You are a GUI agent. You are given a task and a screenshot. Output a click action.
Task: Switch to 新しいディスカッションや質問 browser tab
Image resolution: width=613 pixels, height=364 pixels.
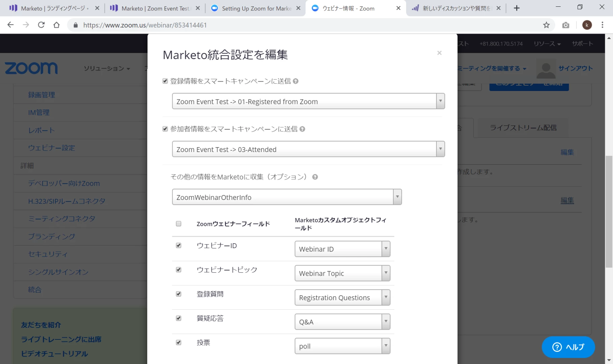pyautogui.click(x=456, y=8)
